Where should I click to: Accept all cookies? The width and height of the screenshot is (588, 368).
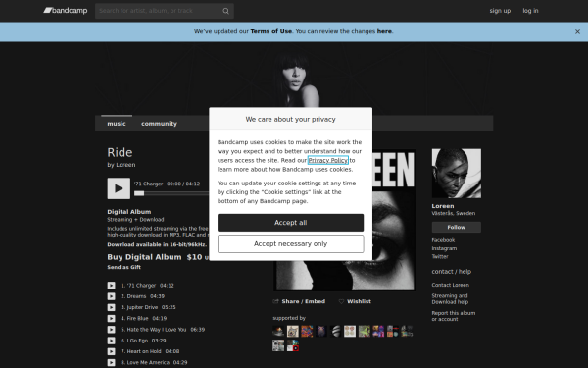click(291, 223)
